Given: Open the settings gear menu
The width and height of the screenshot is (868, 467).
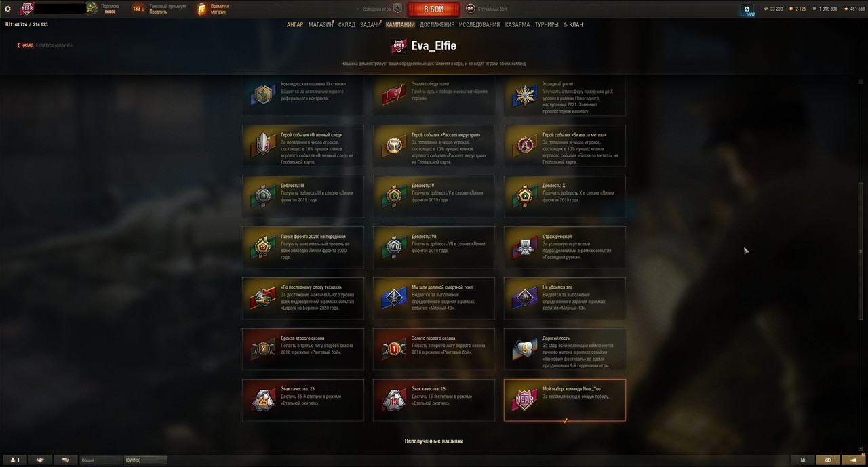Looking at the screenshot, I should coord(8,9).
